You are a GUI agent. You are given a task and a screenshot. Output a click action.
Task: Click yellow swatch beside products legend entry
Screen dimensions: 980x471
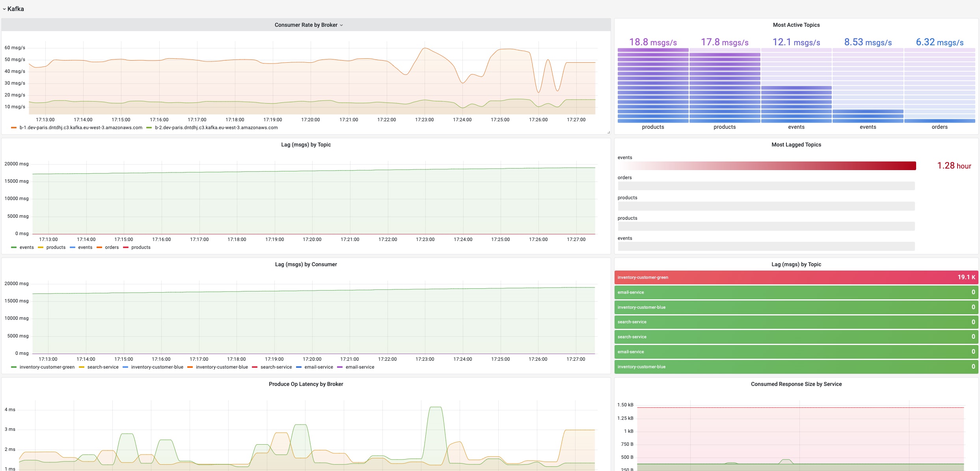point(41,247)
